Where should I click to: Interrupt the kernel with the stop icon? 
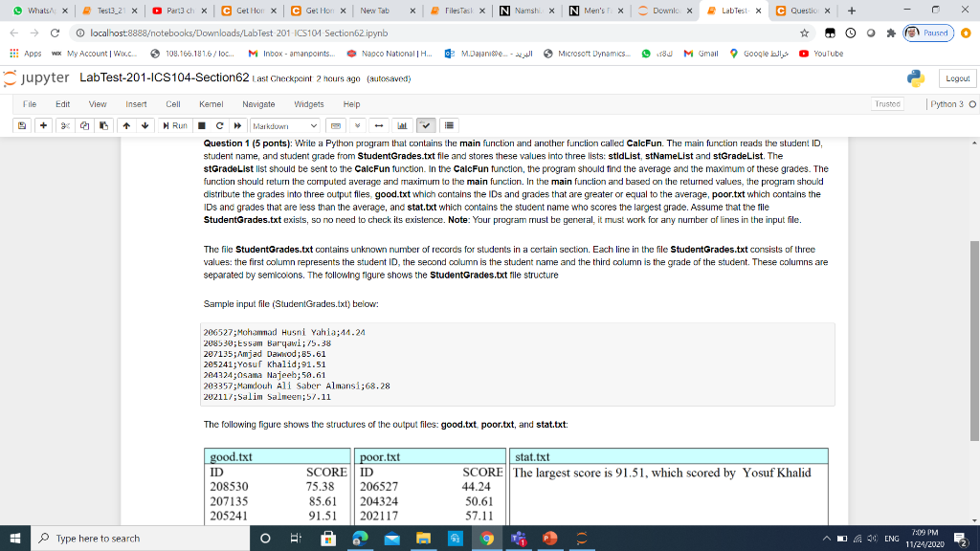[203, 125]
